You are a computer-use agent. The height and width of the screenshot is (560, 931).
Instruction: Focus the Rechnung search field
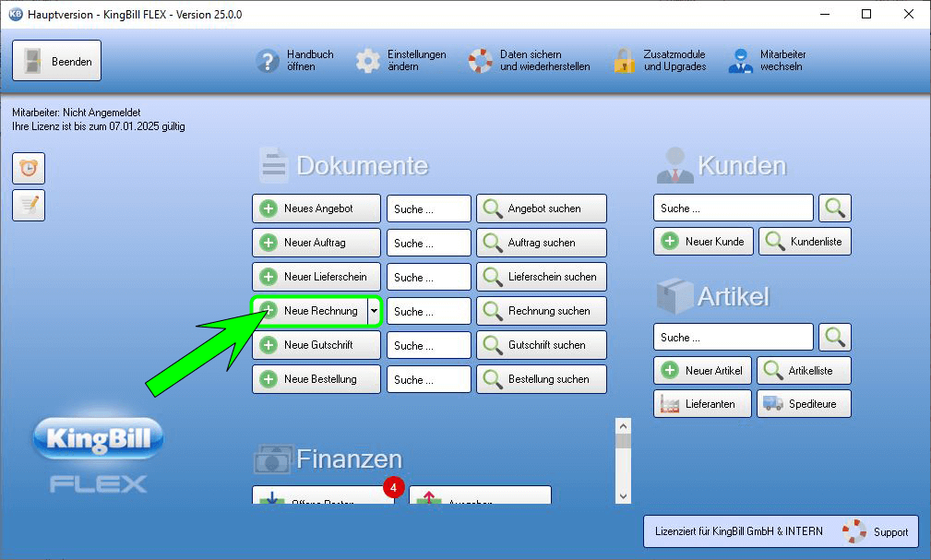pyautogui.click(x=429, y=311)
